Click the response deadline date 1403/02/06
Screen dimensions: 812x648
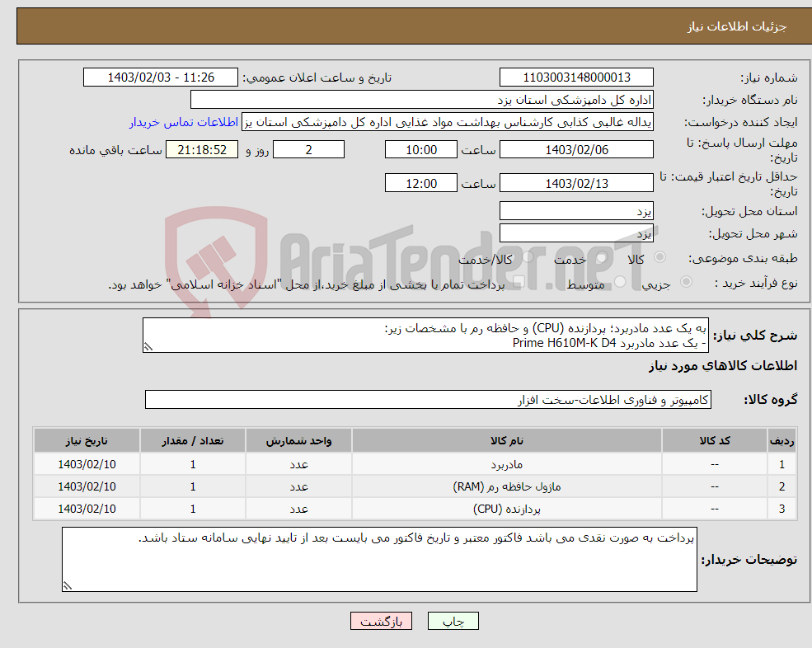tap(576, 150)
